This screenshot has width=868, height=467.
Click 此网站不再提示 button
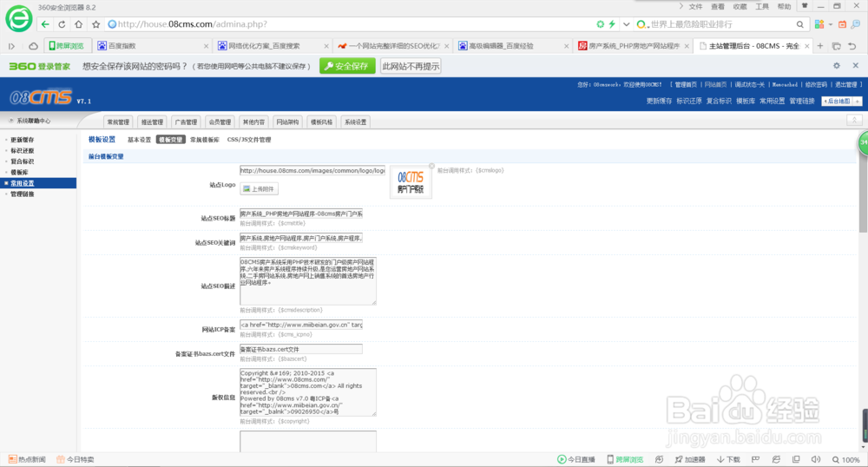[x=411, y=66]
